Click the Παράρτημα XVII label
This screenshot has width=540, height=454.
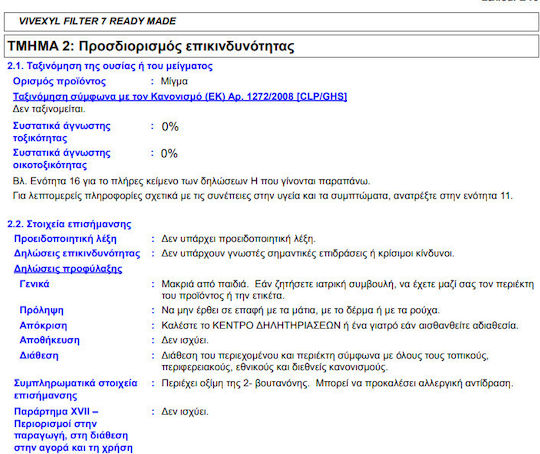click(x=73, y=430)
